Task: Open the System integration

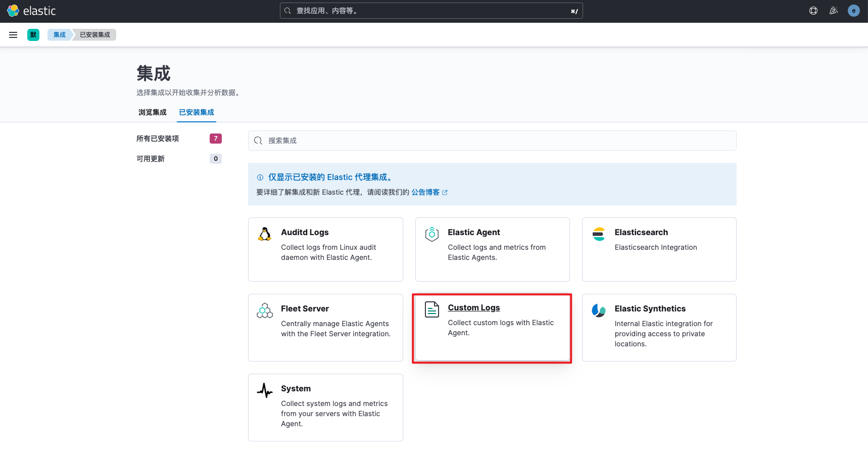Action: (x=325, y=408)
